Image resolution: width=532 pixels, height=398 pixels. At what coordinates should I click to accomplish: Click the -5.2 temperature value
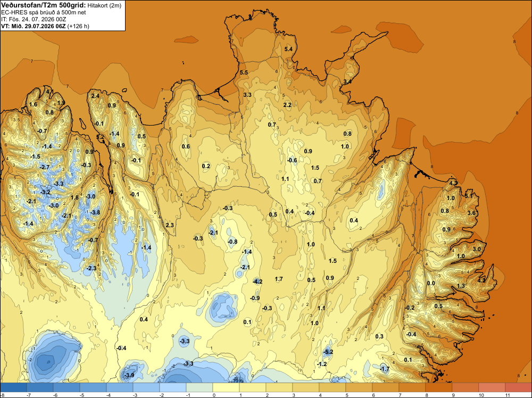(328, 352)
